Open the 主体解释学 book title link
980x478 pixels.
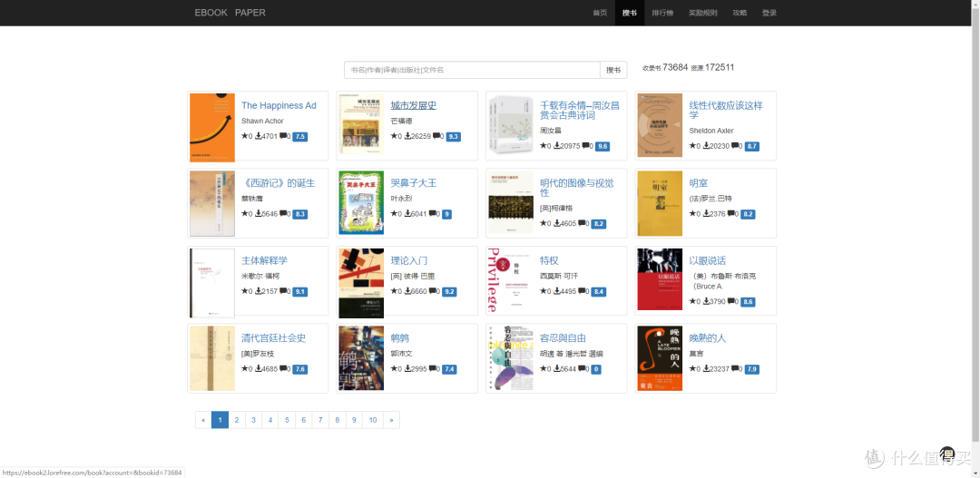click(x=264, y=260)
